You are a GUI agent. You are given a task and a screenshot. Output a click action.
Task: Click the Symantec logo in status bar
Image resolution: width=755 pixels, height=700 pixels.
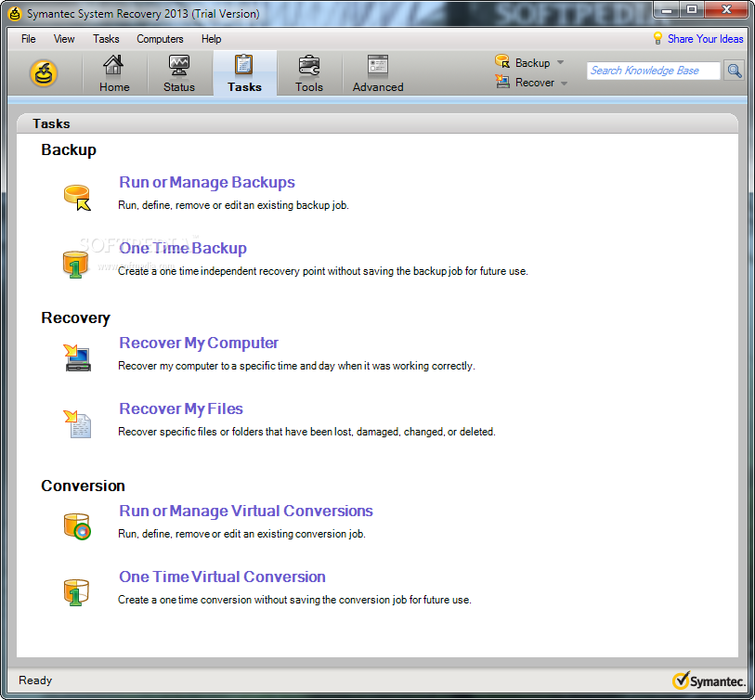pyautogui.click(x=709, y=681)
